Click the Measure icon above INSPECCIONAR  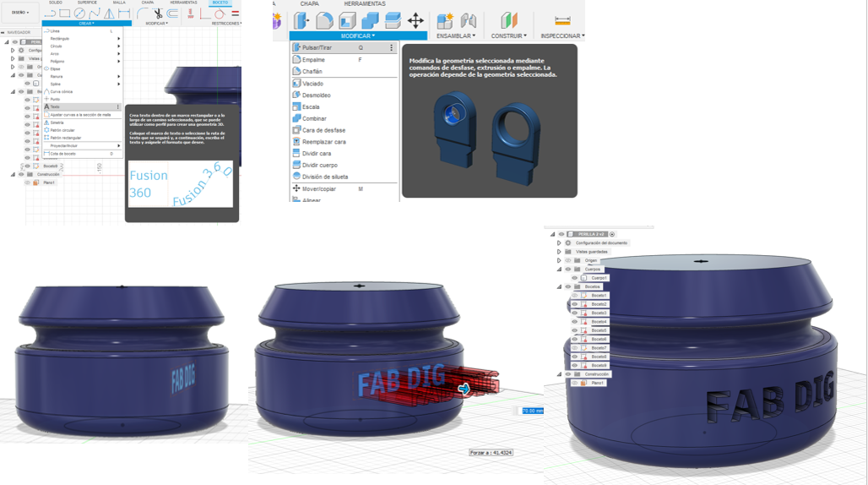pos(562,21)
